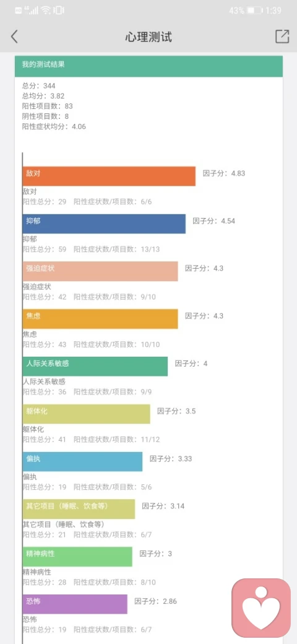Image resolution: width=297 pixels, height=644 pixels.
Task: Select the 躯体化 bar
Action: coord(87,414)
